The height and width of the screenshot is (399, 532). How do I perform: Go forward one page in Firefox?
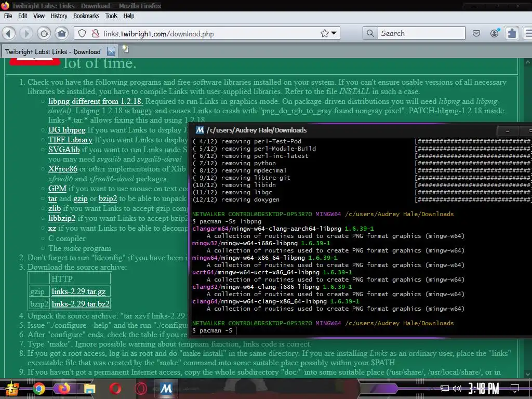click(x=26, y=33)
